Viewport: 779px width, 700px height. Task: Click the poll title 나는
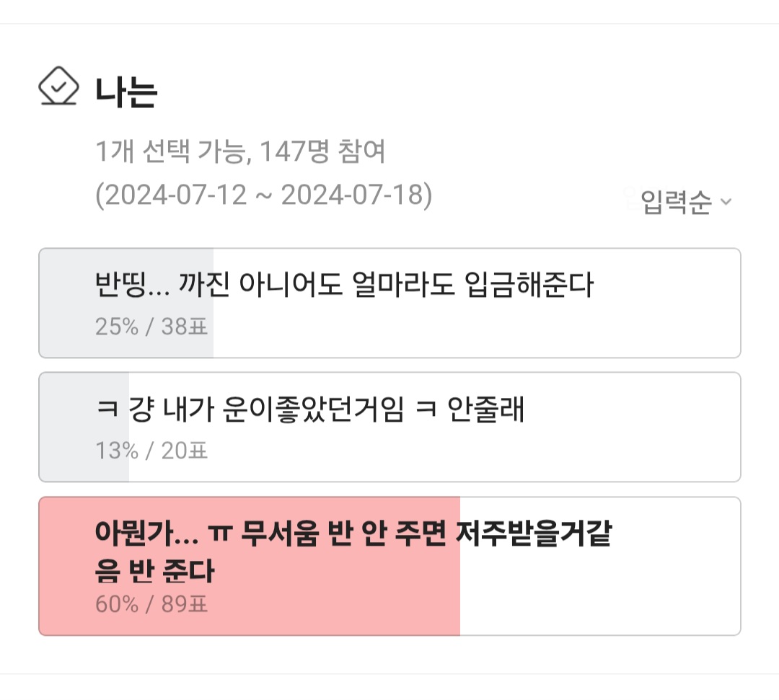(x=126, y=92)
